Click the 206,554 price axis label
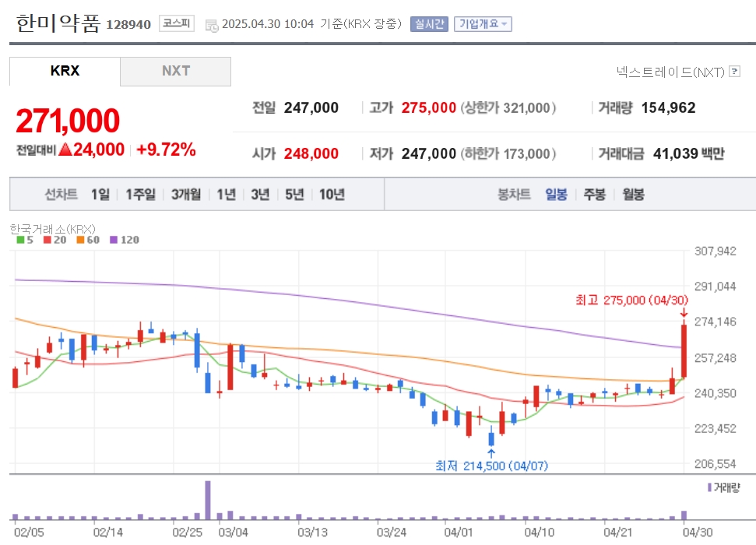This screenshot has height=545, width=756. click(715, 464)
